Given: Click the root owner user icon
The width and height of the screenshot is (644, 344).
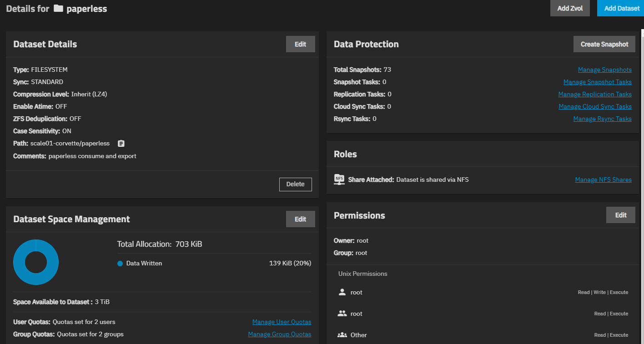Looking at the screenshot, I should click(342, 292).
